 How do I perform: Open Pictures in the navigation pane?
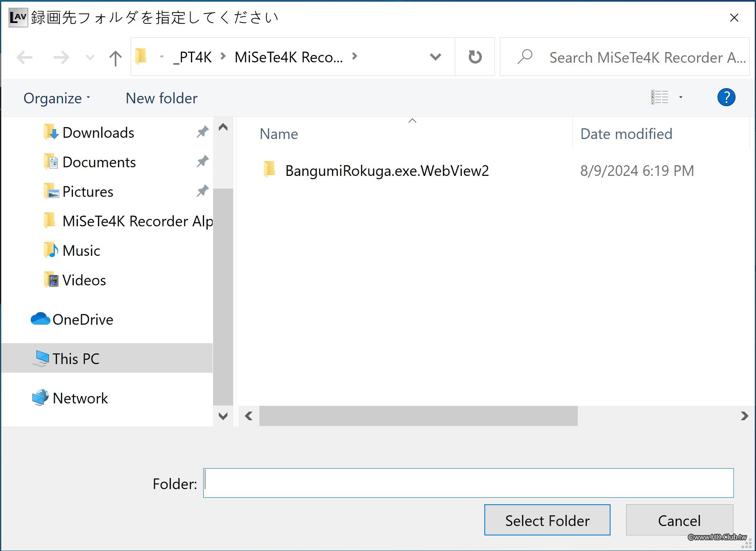pyautogui.click(x=88, y=191)
